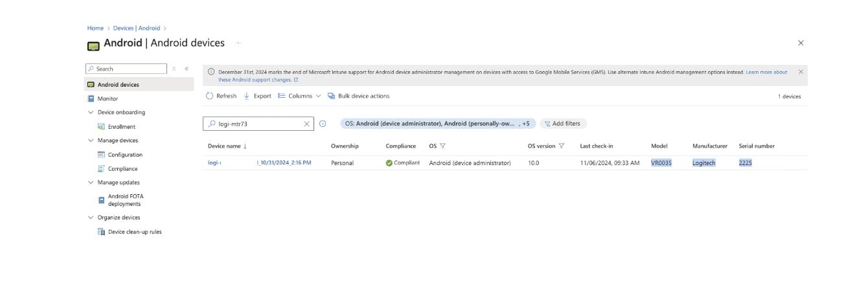Click the OS version filter icon
This screenshot has width=868, height=281.
click(x=562, y=146)
